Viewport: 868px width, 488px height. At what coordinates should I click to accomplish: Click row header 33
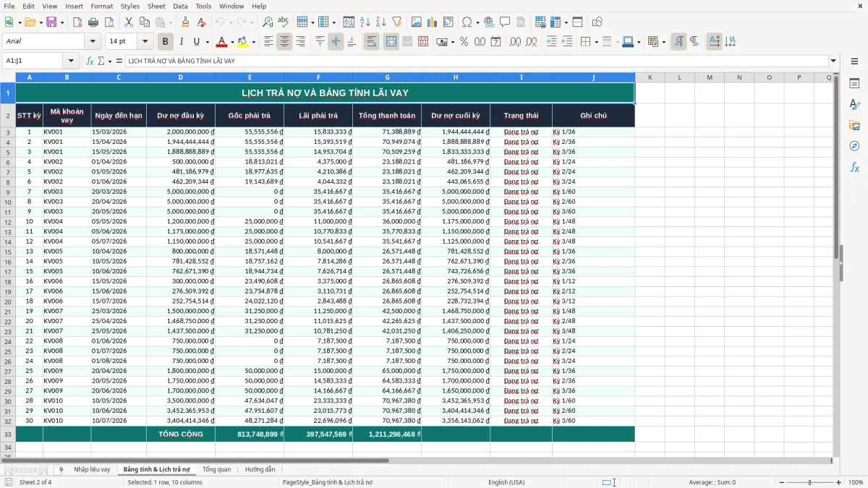pyautogui.click(x=8, y=434)
